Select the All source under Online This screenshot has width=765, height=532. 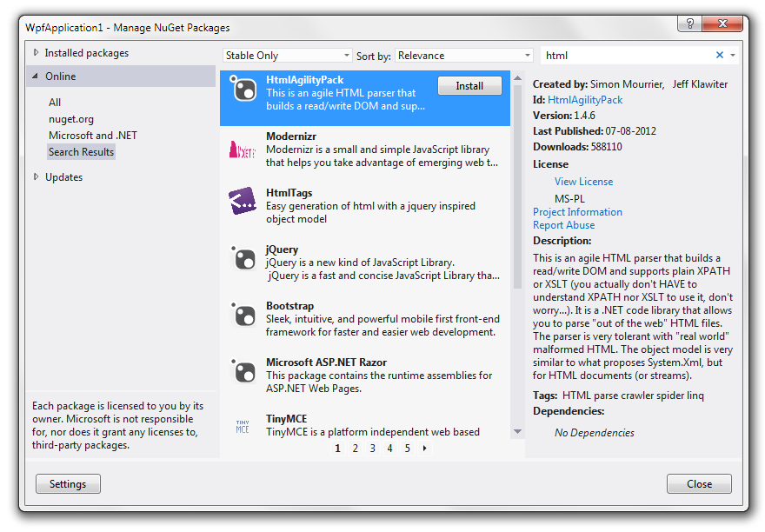click(x=55, y=102)
